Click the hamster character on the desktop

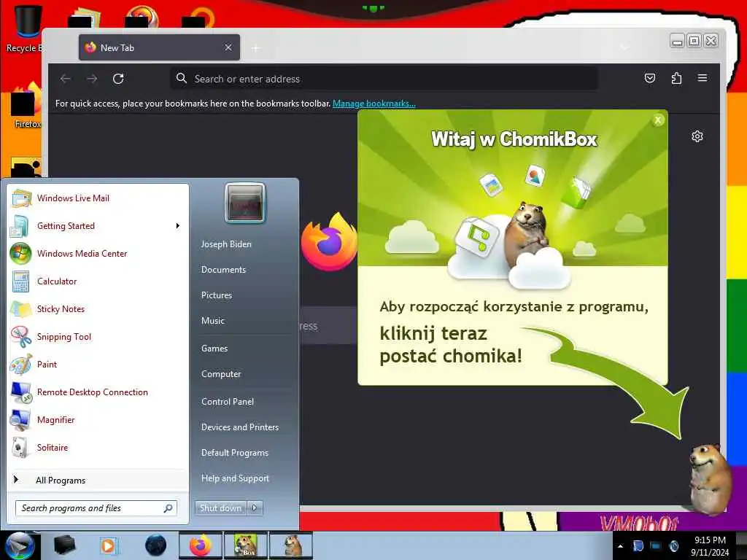point(710,478)
